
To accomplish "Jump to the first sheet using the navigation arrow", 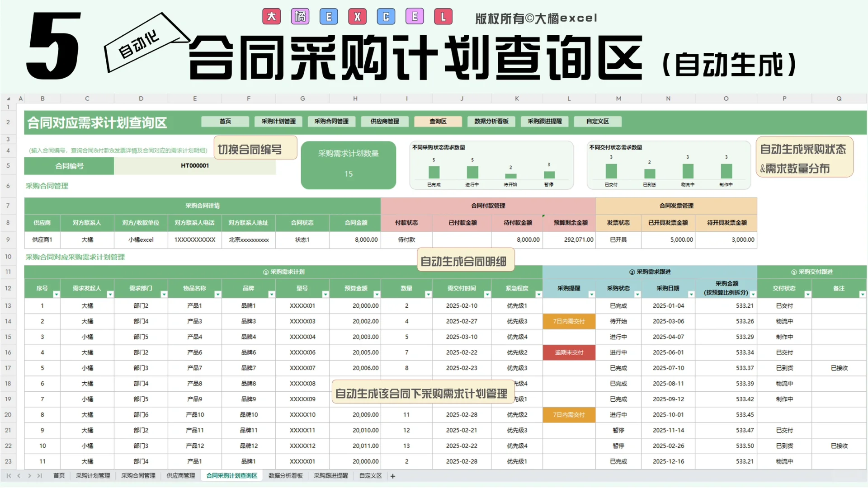I will [9, 476].
